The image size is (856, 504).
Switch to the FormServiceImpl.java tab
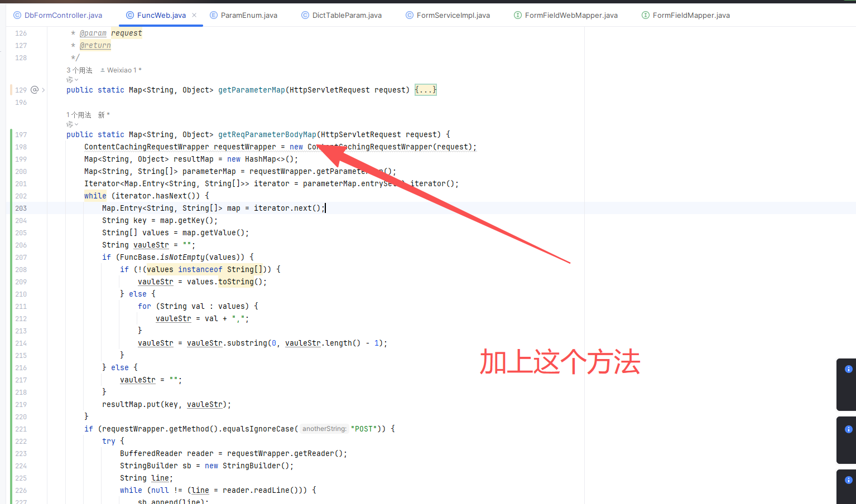pyautogui.click(x=453, y=16)
